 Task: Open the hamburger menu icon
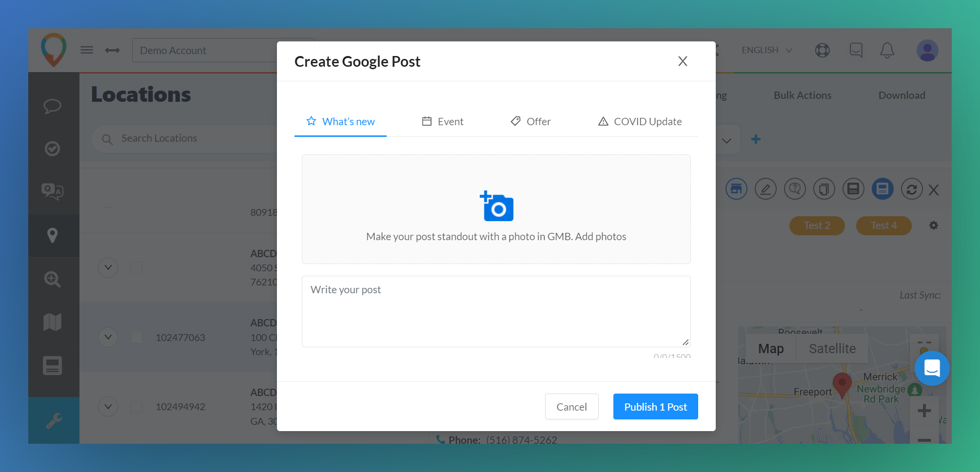click(87, 50)
